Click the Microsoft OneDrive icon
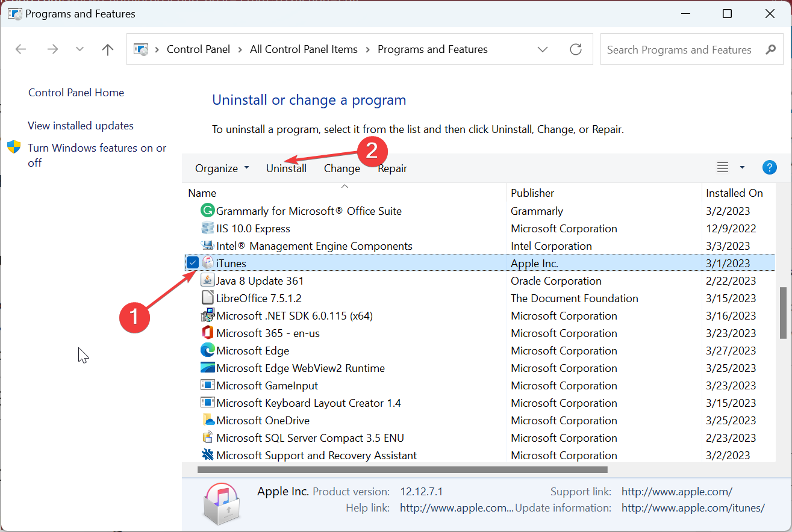The width and height of the screenshot is (792, 532). (207, 420)
